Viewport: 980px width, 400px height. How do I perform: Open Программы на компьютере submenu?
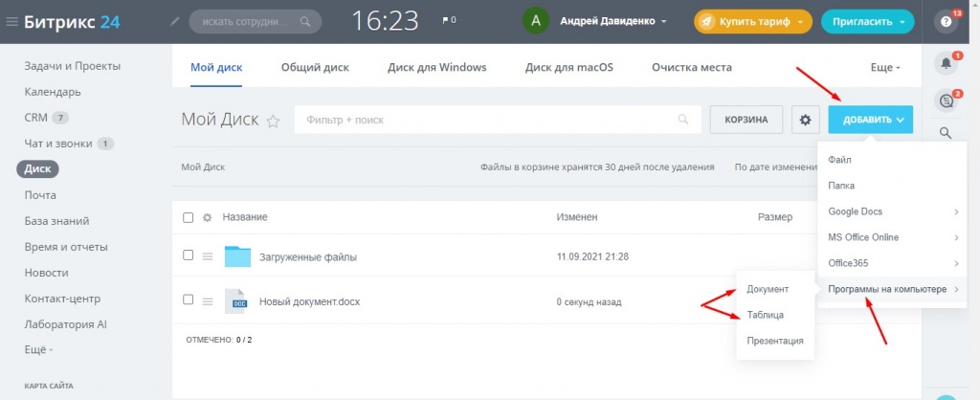click(893, 289)
